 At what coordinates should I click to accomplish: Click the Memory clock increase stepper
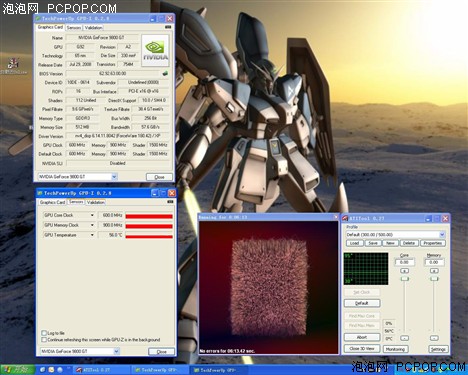[434, 271]
